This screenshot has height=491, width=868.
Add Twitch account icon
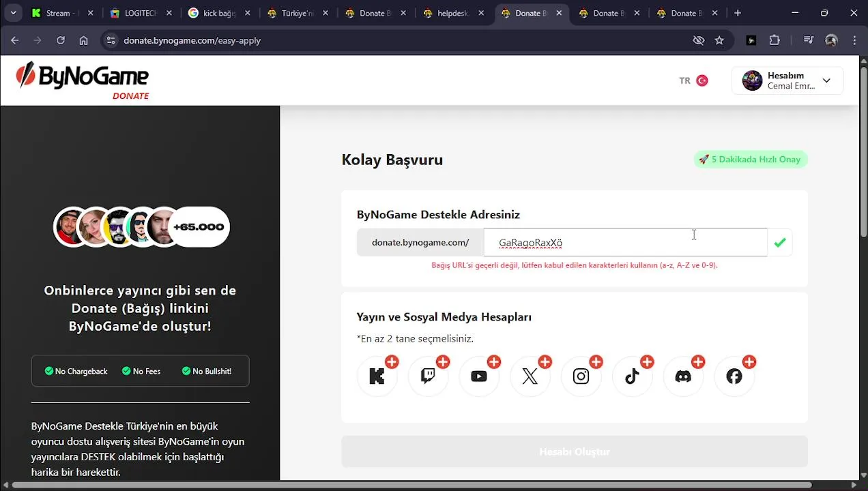[428, 376]
